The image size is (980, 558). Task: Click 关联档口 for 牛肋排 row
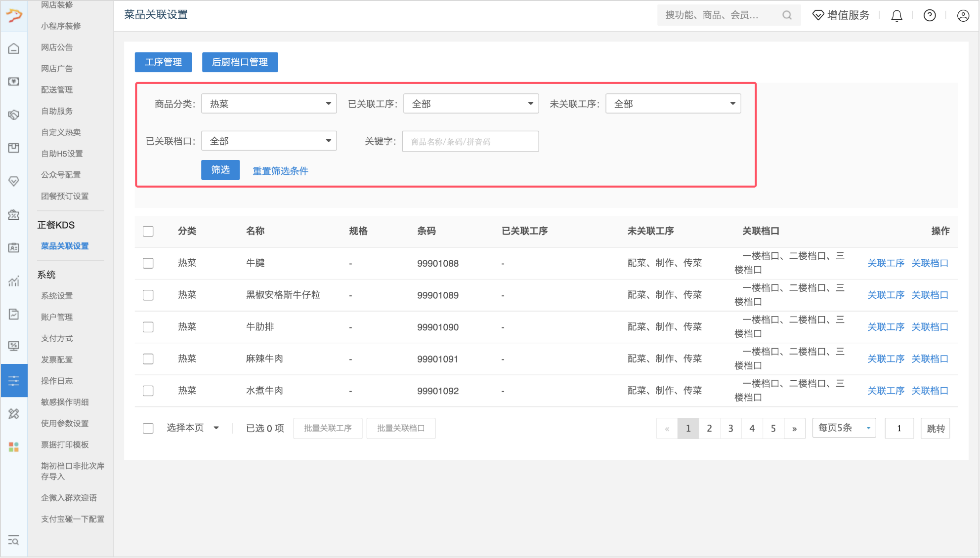(930, 327)
